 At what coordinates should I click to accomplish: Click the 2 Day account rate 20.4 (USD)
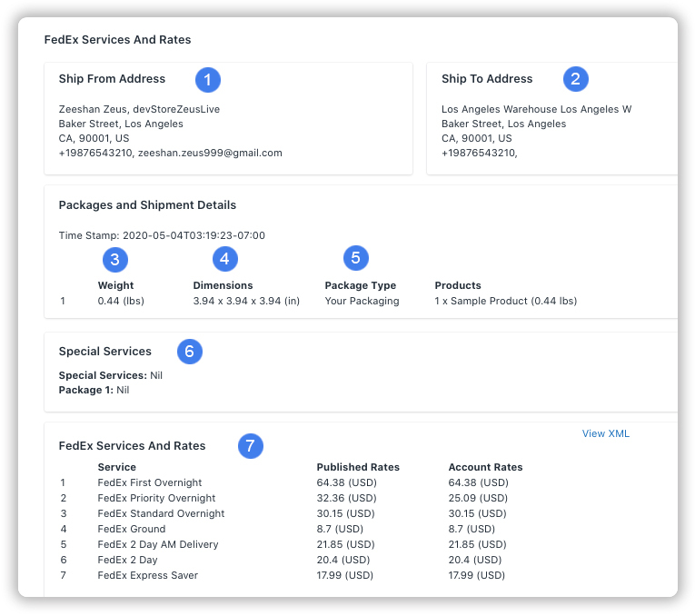(475, 560)
